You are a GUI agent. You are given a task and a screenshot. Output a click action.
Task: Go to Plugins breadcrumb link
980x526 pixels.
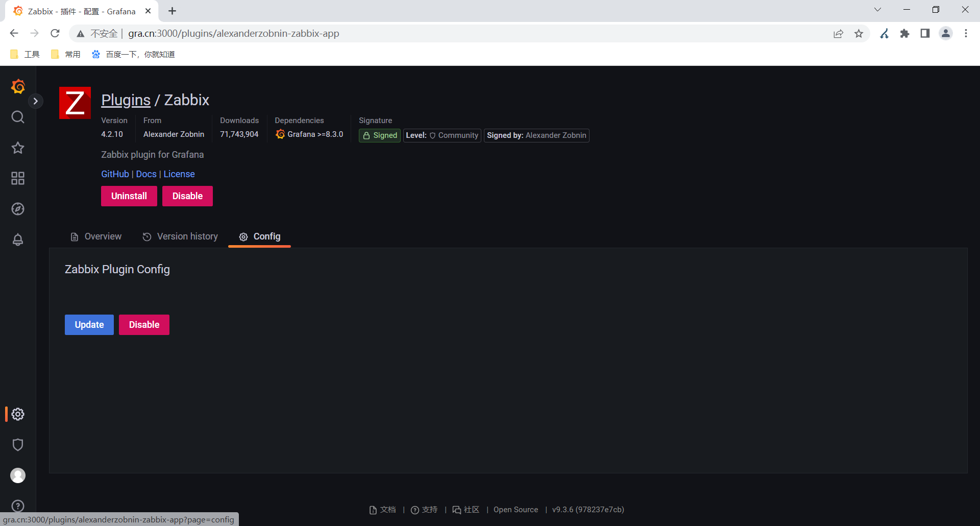(126, 100)
